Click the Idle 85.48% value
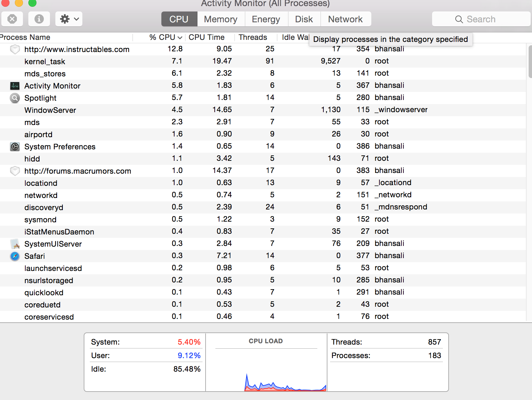This screenshot has width=532, height=400. point(187,369)
